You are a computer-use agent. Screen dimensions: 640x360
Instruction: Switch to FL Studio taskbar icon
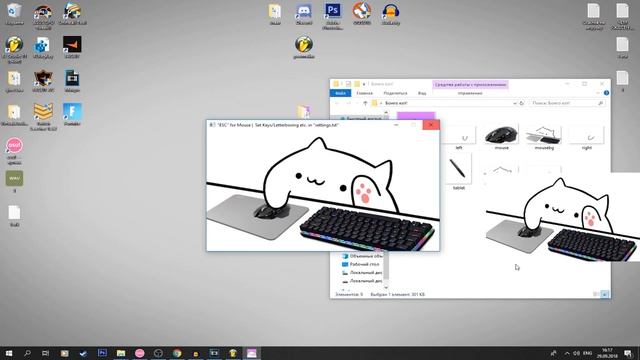pyautogui.click(x=233, y=353)
